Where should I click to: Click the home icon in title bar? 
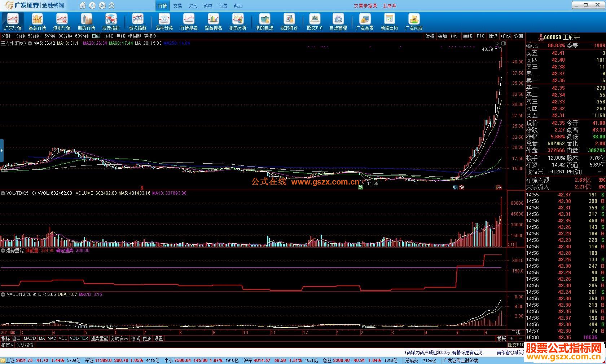(83, 5)
